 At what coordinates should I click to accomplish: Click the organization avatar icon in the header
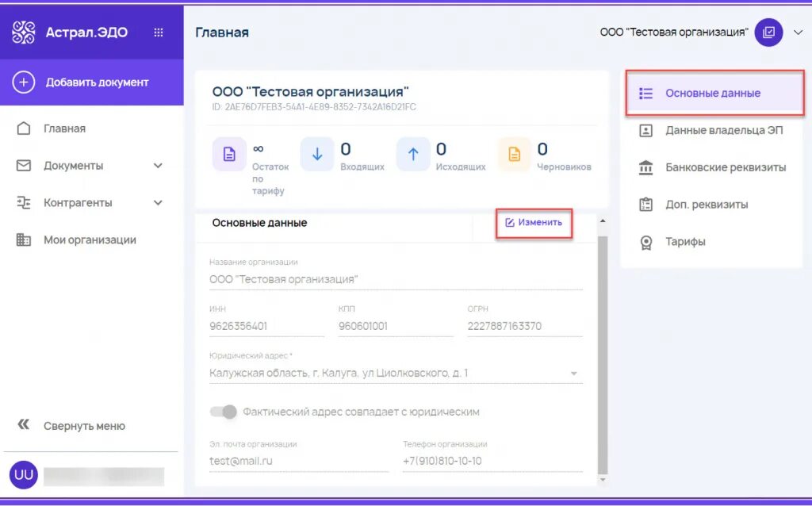click(768, 32)
